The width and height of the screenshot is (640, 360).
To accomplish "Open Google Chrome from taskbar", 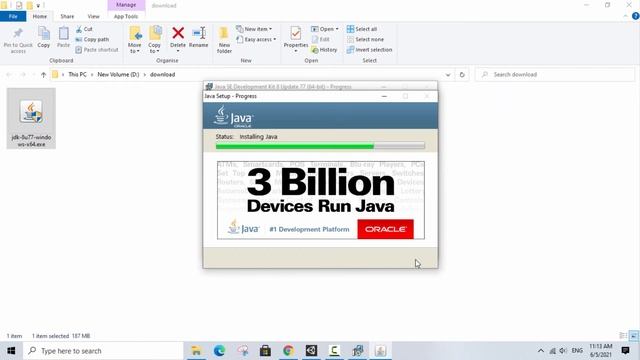I will pyautogui.click(x=289, y=351).
